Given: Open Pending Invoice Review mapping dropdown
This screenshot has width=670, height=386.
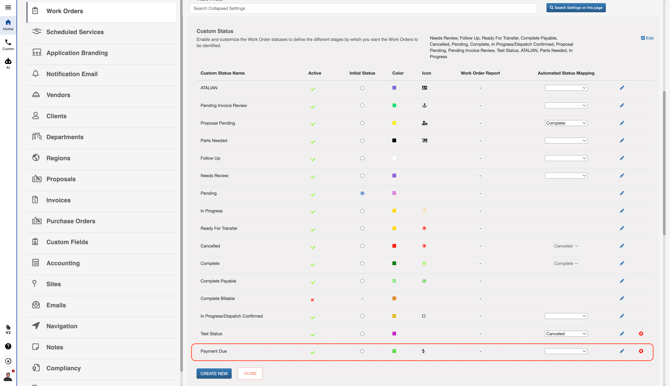Looking at the screenshot, I should [566, 105].
